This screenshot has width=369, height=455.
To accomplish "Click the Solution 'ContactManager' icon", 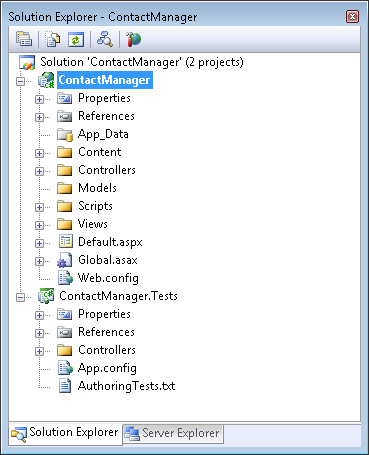I will (x=27, y=62).
